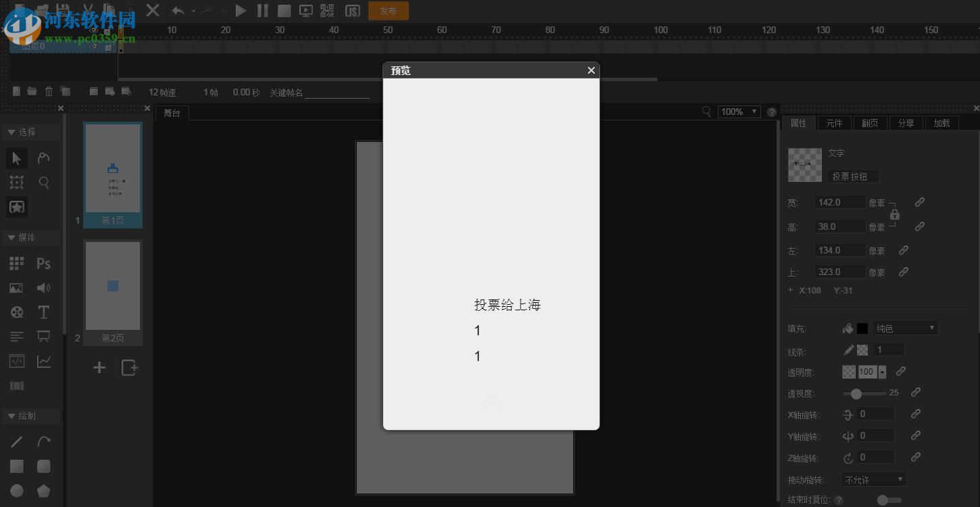Toggle the lock on 图层0 layer
The image size is (980, 507).
(x=108, y=47)
